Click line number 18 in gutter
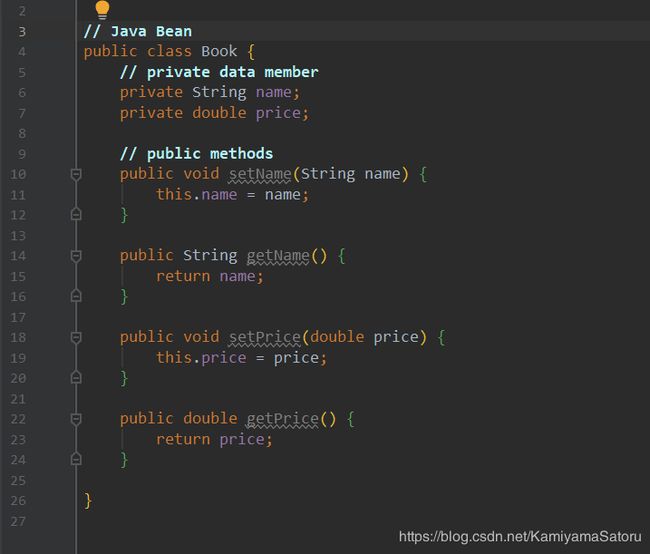This screenshot has height=554, width=650. coord(18,338)
